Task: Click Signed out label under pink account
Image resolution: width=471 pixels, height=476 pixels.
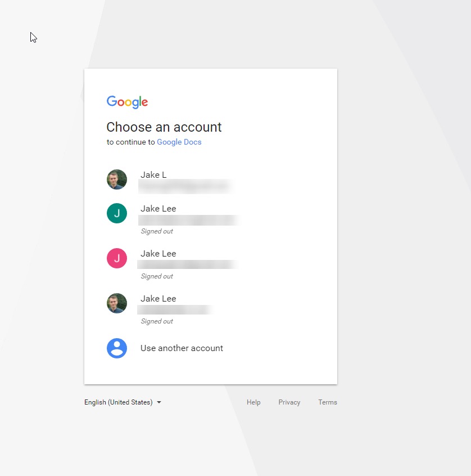Action: coord(157,276)
